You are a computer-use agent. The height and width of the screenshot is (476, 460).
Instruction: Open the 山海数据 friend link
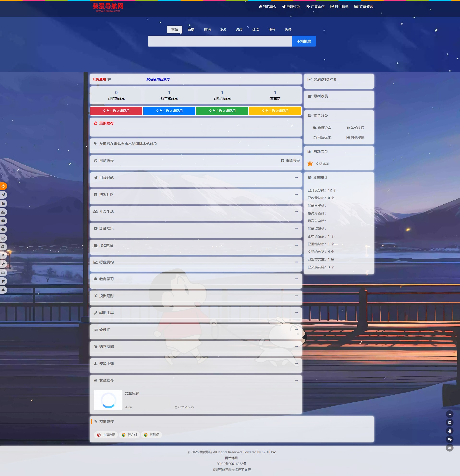[x=106, y=435]
